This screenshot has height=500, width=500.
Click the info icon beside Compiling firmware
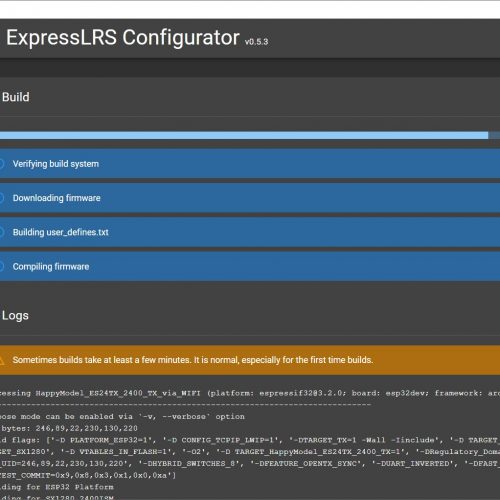1,266
